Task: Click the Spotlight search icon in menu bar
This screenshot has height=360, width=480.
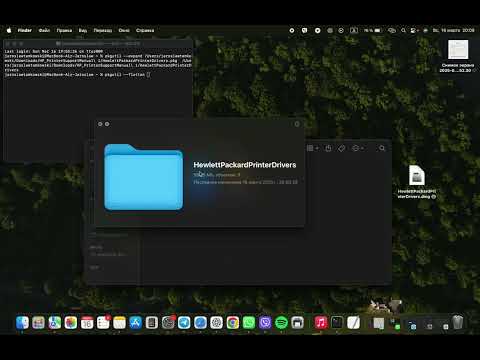Action: 403,30
